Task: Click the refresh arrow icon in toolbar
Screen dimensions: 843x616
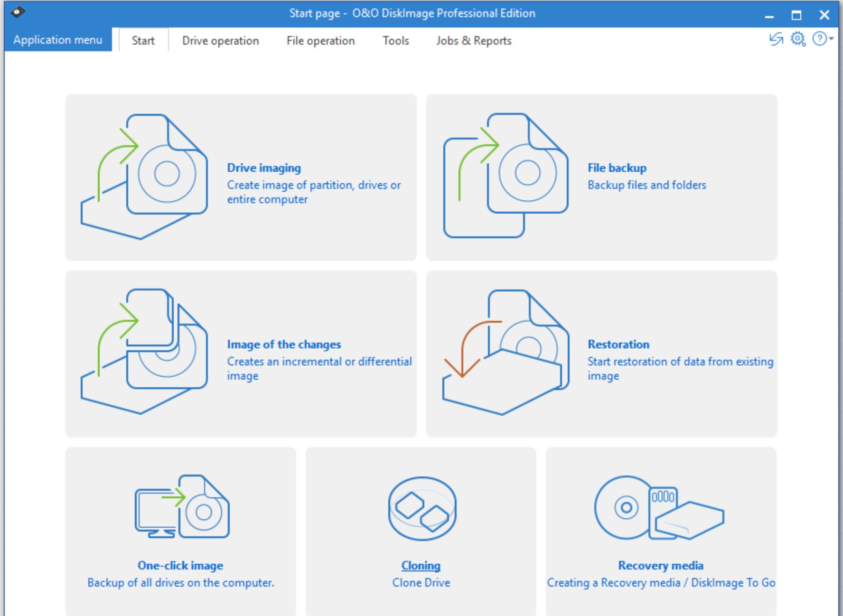Action: [776, 39]
